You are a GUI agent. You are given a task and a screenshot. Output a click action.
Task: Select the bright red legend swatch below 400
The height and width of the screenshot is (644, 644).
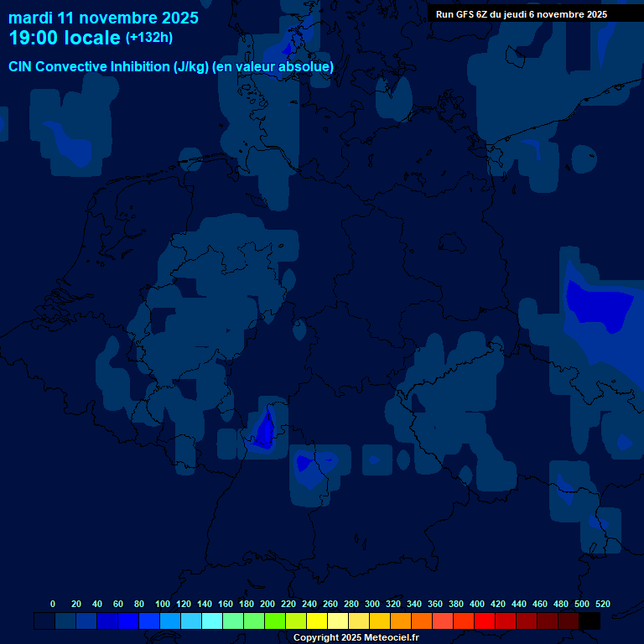click(x=485, y=621)
